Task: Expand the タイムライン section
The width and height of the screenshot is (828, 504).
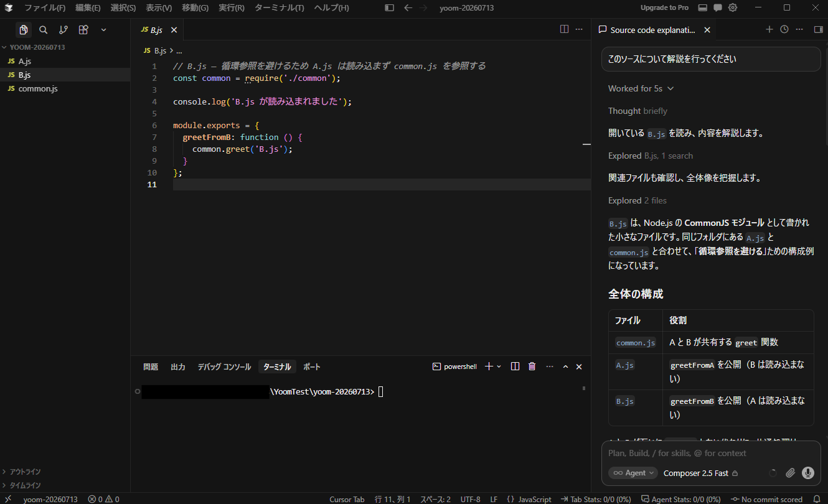Action: 65,485
